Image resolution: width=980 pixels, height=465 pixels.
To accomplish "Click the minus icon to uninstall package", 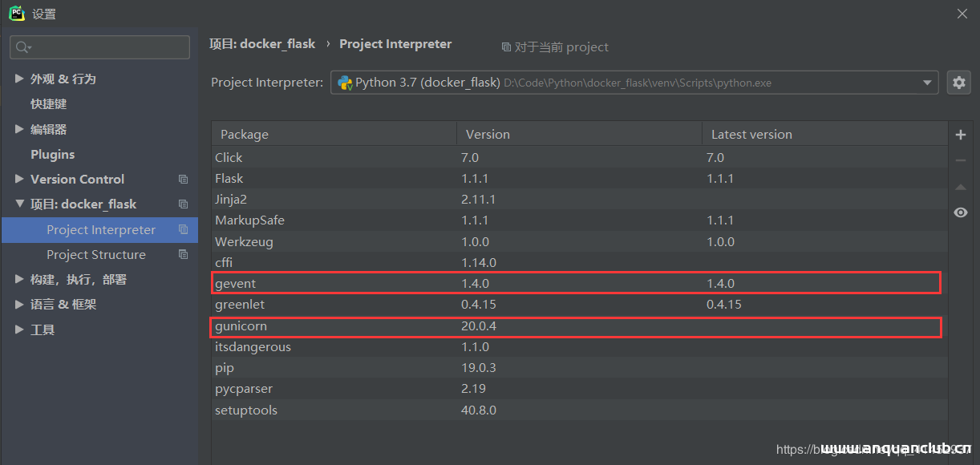I will (x=960, y=160).
